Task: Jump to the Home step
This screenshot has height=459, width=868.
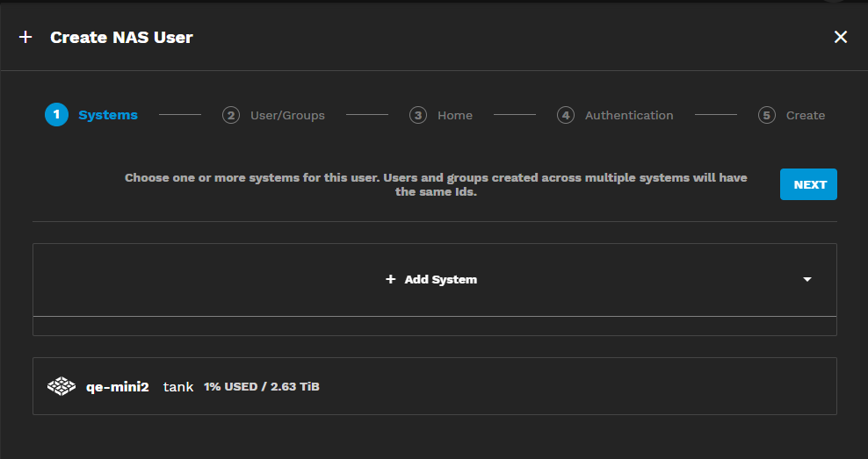Action: (x=455, y=115)
